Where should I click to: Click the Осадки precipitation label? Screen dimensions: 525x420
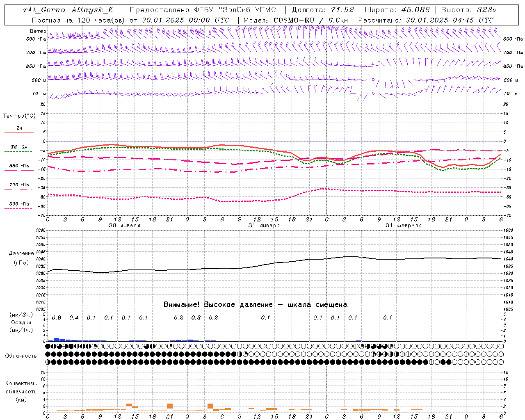click(21, 322)
